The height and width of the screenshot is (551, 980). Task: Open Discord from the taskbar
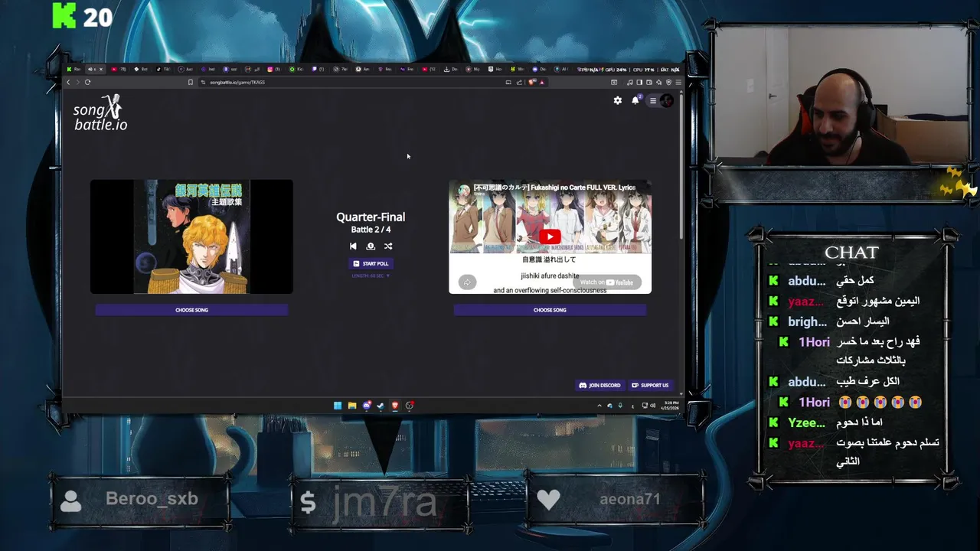coord(367,406)
